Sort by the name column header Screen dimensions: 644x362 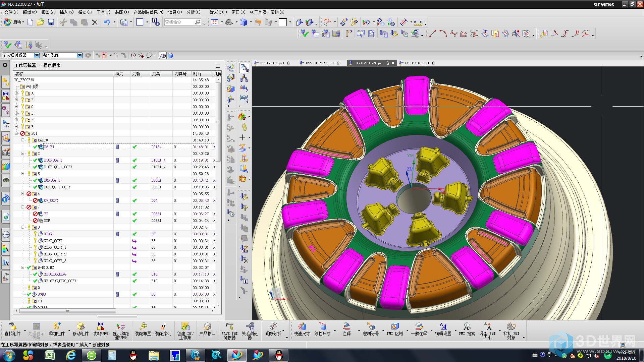[x=63, y=74]
